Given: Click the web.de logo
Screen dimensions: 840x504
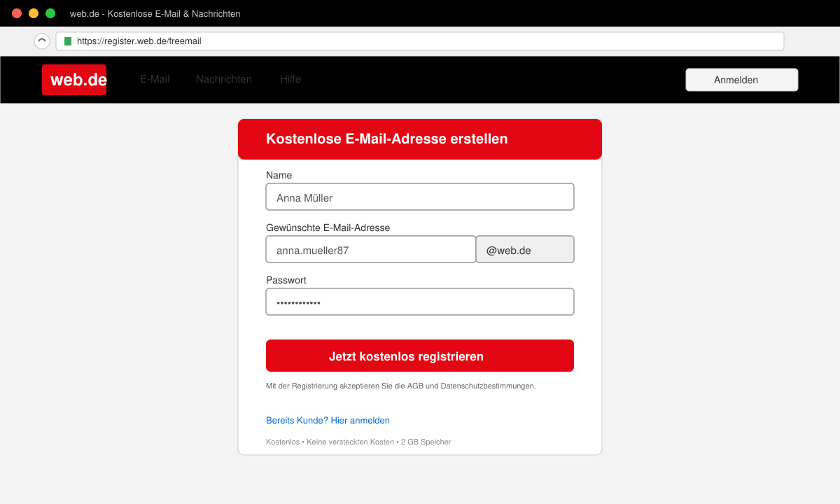Looking at the screenshot, I should click(x=74, y=80).
